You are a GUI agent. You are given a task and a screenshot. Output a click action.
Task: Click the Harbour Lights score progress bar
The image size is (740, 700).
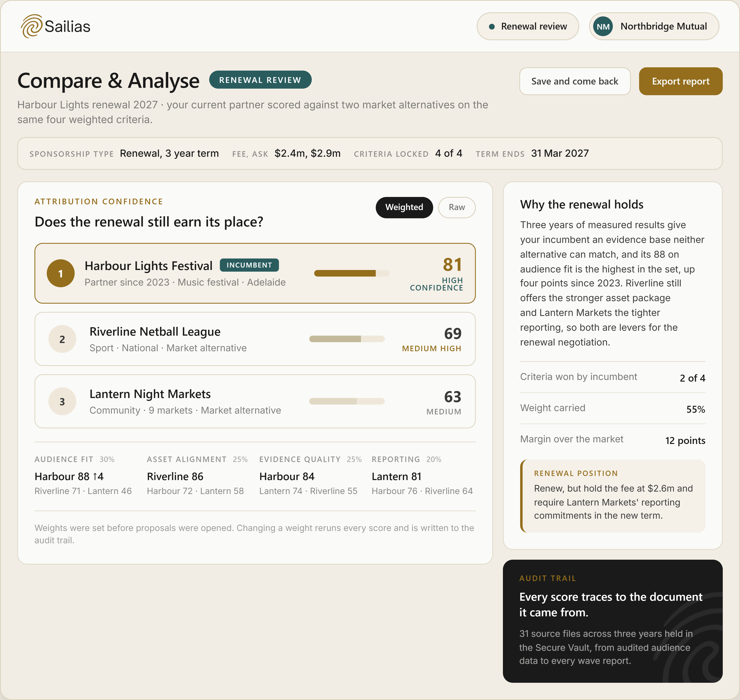[352, 273]
